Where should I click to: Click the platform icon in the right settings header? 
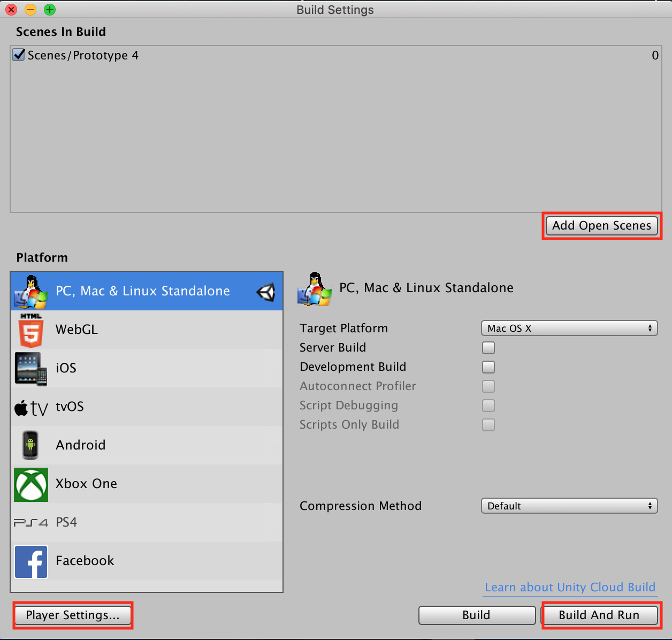(315, 289)
